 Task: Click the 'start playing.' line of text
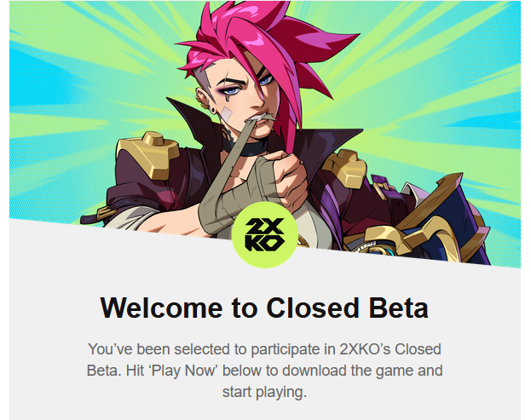(x=264, y=392)
